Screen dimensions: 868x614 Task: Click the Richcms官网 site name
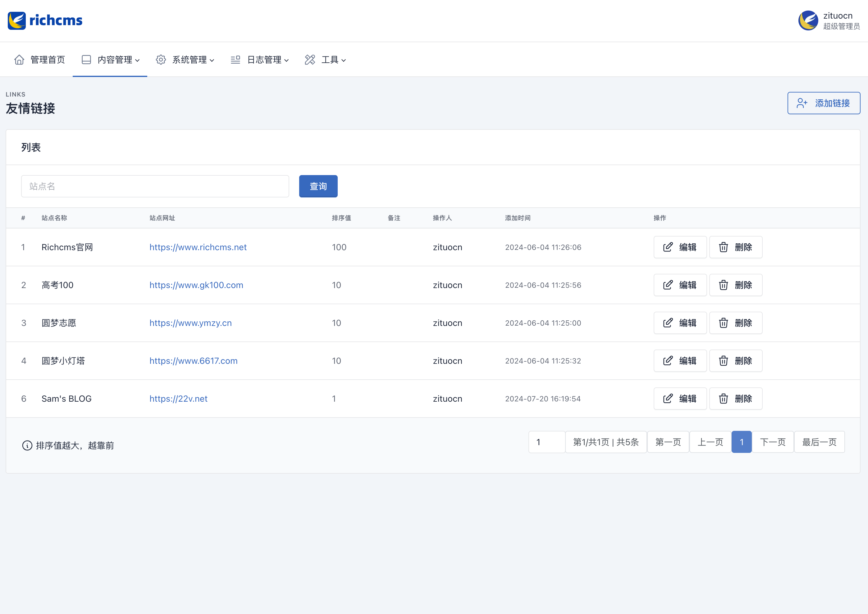(67, 247)
